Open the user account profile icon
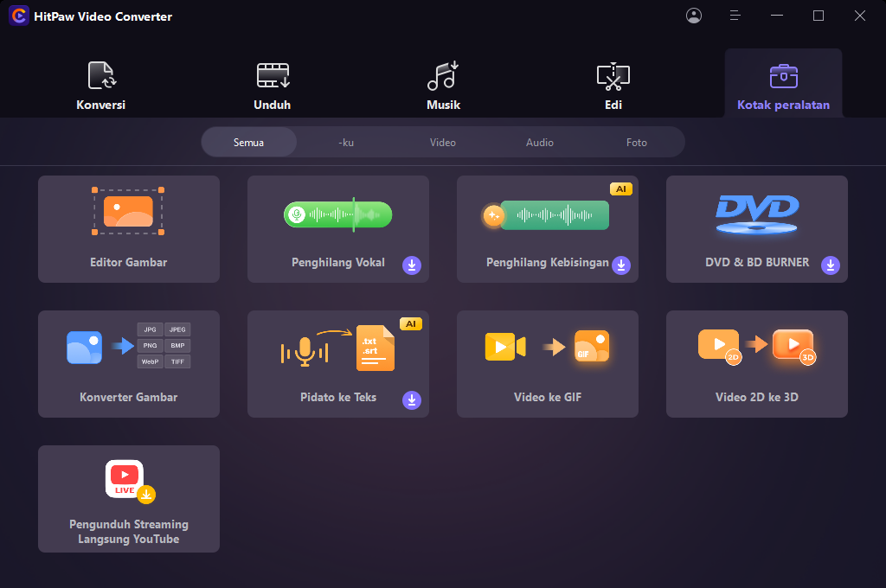 click(x=694, y=16)
